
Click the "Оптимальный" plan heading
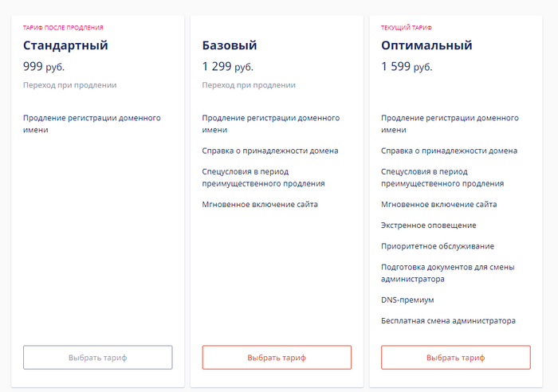tap(426, 45)
